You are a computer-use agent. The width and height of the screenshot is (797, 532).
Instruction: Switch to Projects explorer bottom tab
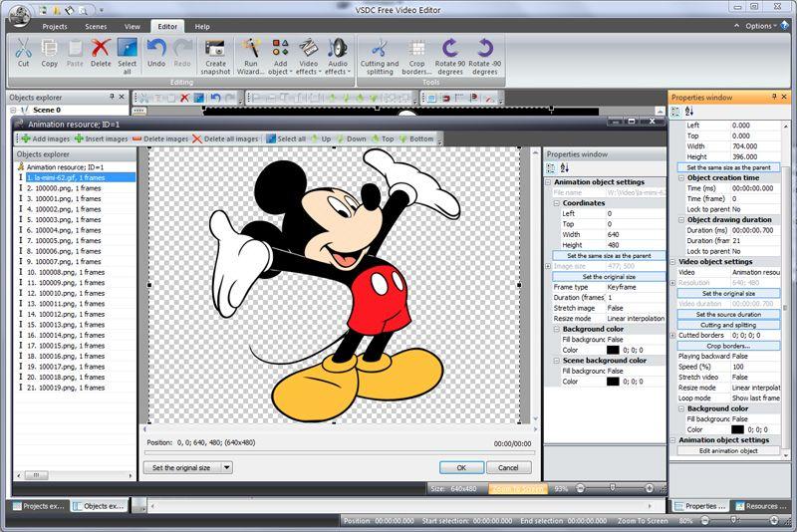click(x=39, y=506)
